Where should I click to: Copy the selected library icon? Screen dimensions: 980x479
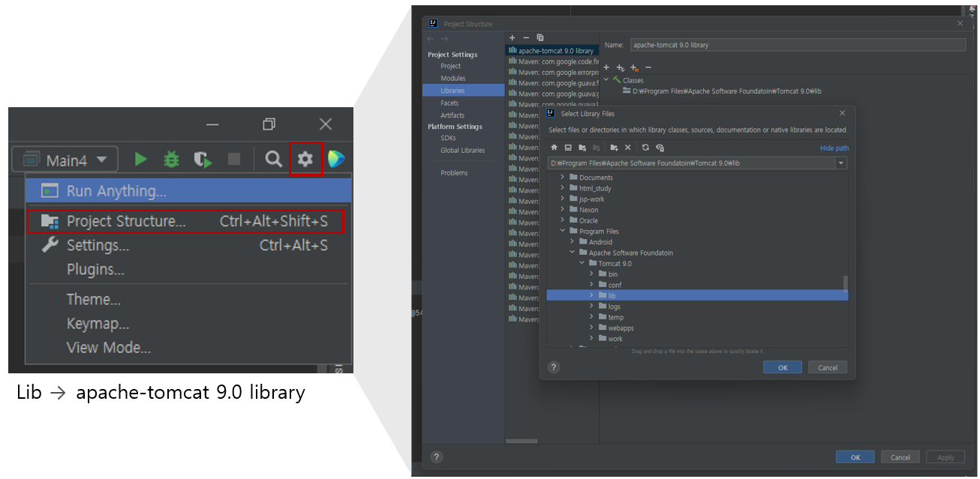click(540, 37)
